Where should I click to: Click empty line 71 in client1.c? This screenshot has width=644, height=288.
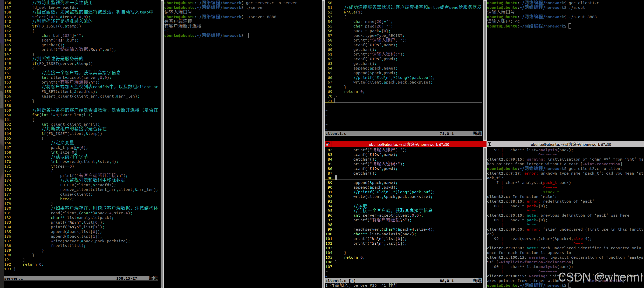pyautogui.click(x=336, y=101)
